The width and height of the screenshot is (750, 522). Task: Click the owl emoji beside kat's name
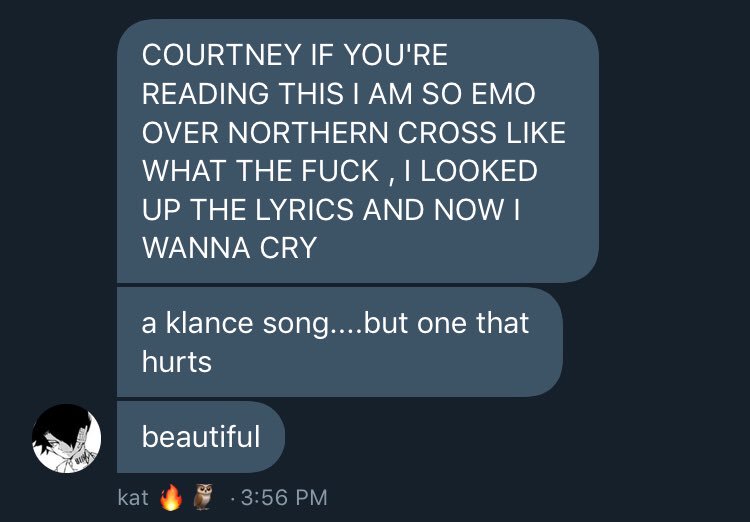202,497
